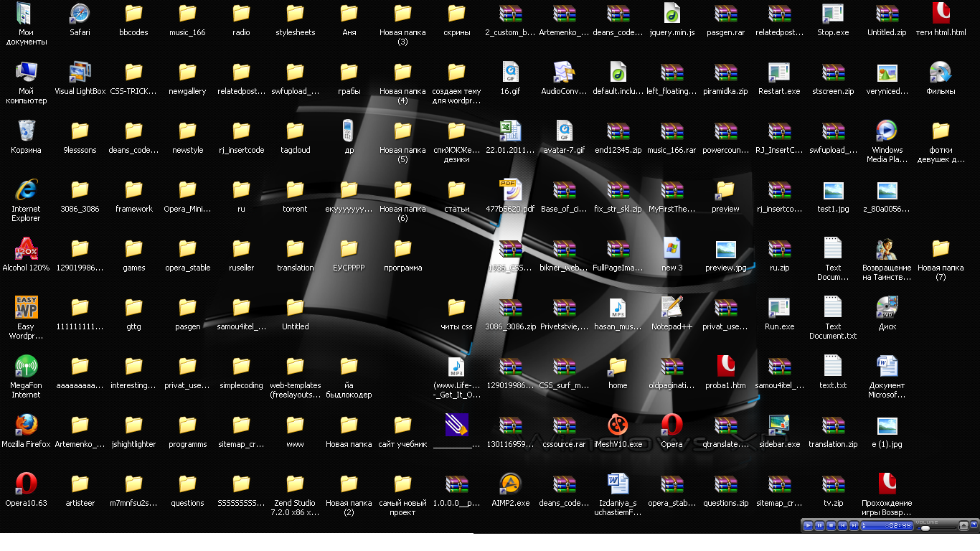Pause playback in the mini player
Screen dimensions: 980x551
coord(819,526)
